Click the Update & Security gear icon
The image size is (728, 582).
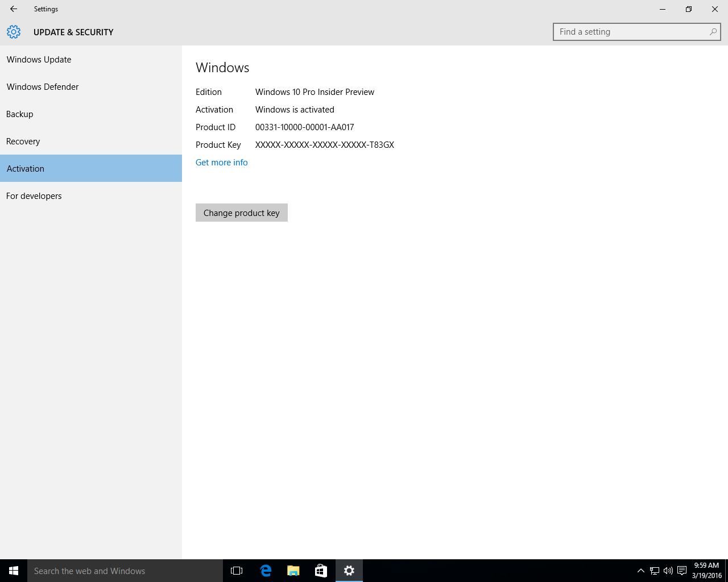14,32
